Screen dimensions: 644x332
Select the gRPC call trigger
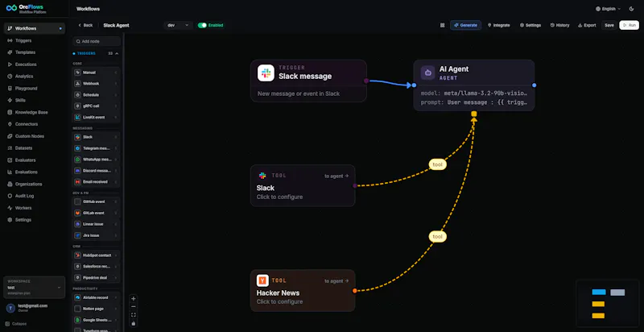(97, 106)
